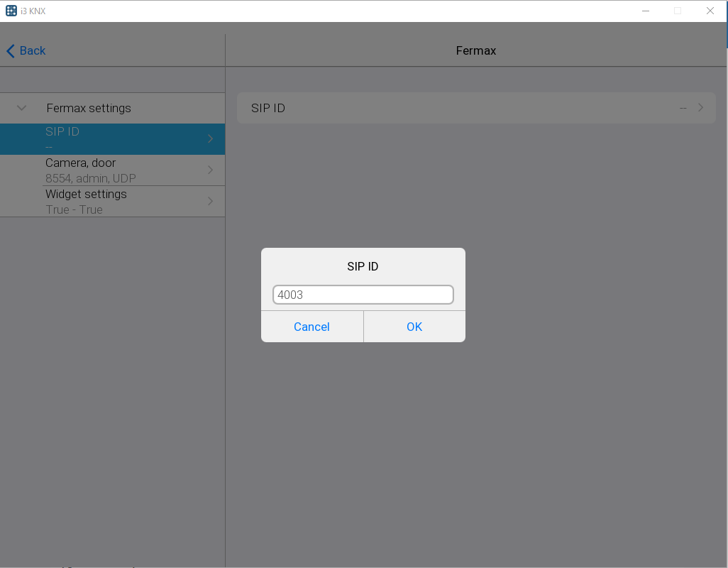Click the Fermax page title
Screen dimensions: 728x568
tap(475, 50)
